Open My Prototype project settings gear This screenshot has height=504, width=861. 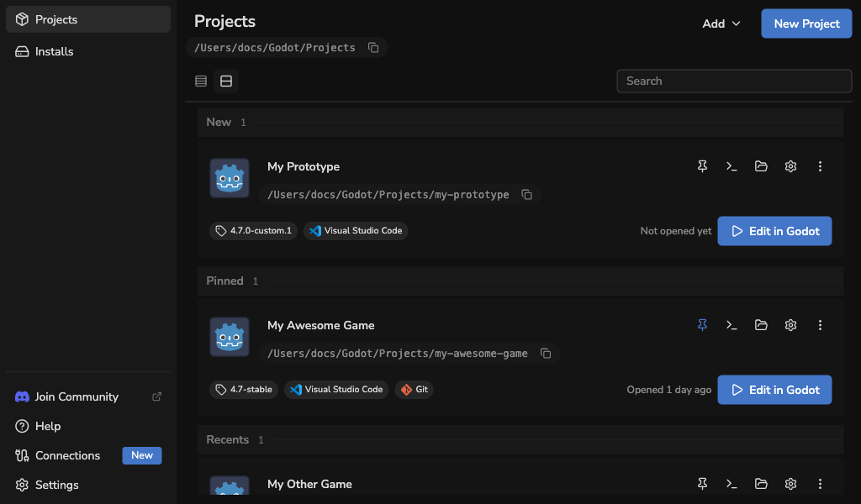(x=790, y=166)
